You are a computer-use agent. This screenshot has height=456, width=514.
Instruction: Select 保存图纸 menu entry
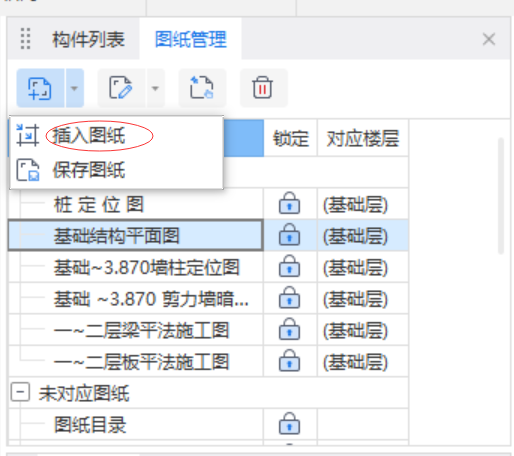116,170
